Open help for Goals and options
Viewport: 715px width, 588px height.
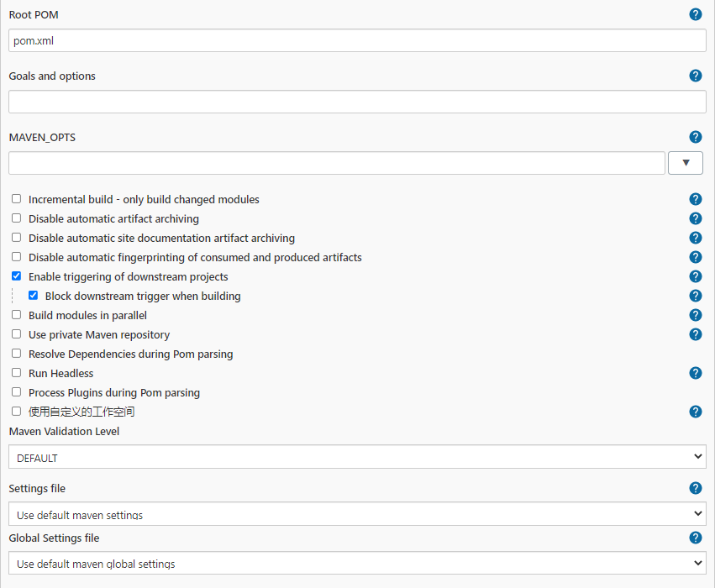click(696, 76)
